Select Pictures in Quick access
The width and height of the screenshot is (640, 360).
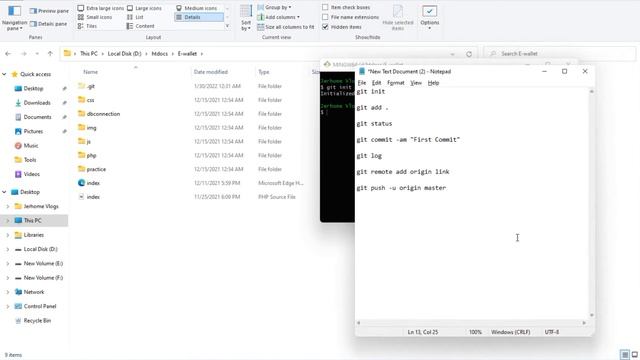point(33,131)
